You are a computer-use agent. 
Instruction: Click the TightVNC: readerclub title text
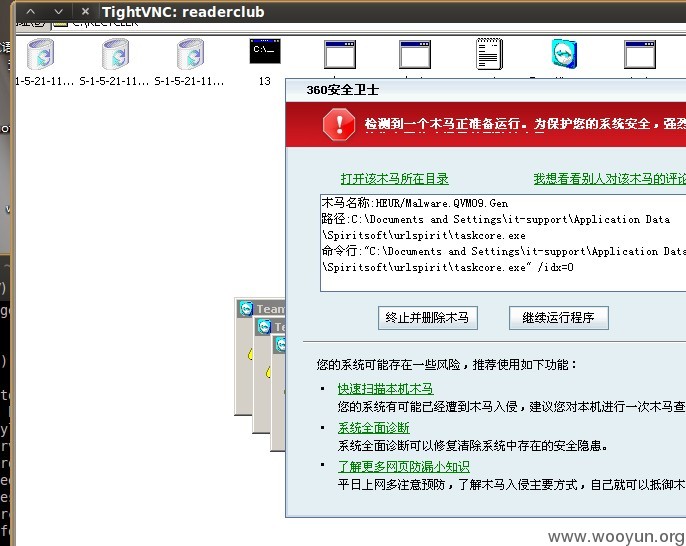point(183,12)
